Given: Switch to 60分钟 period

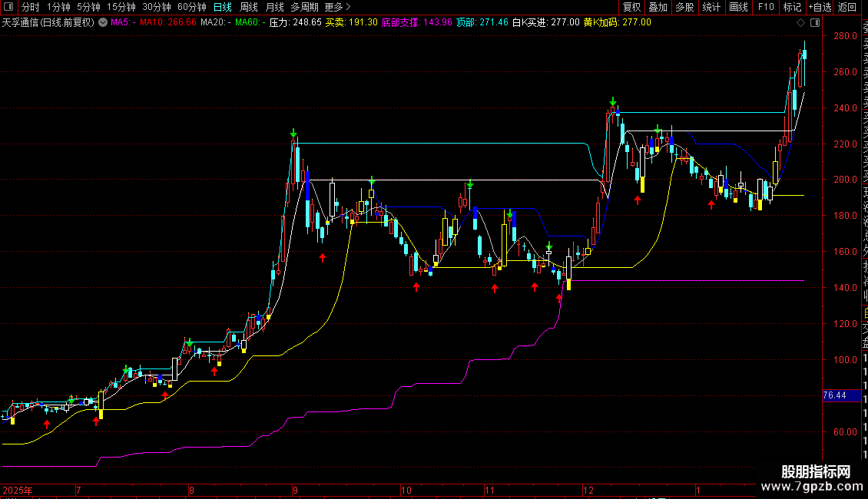Looking at the screenshot, I should pyautogui.click(x=192, y=7).
